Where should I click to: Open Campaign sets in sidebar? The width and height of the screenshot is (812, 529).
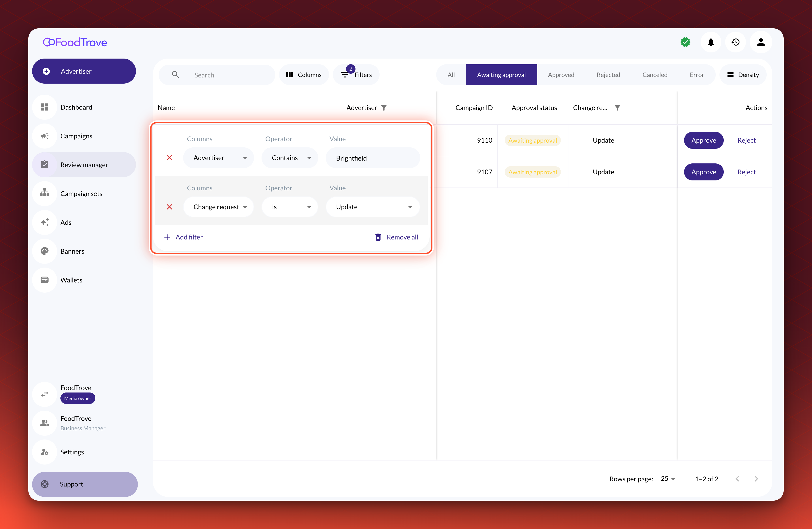tap(84, 193)
